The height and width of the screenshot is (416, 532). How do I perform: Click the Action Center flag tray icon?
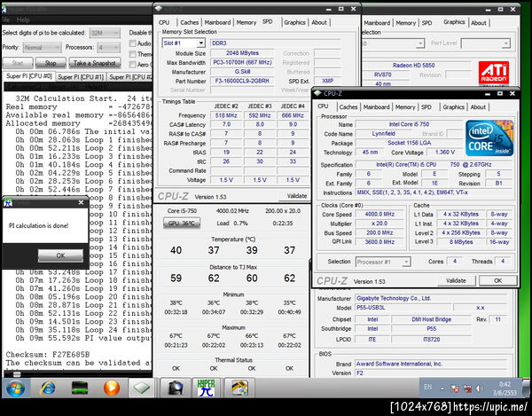pyautogui.click(x=455, y=389)
